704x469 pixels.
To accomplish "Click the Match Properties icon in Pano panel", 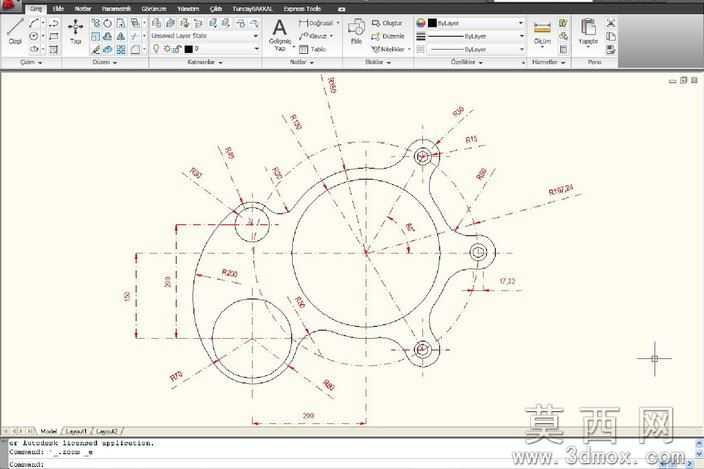I will click(x=611, y=49).
